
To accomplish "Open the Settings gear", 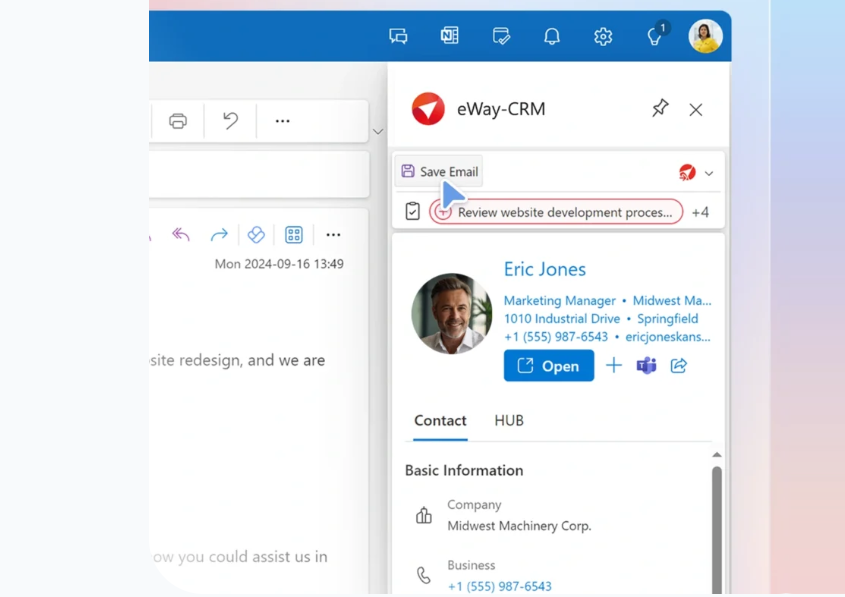I will pos(603,36).
